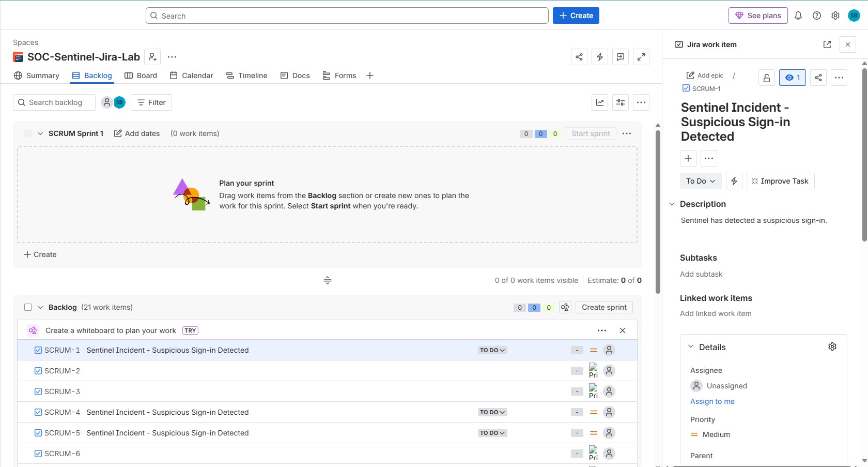The width and height of the screenshot is (868, 467).
Task: Select the Backlog section checkbox
Action: tap(28, 307)
